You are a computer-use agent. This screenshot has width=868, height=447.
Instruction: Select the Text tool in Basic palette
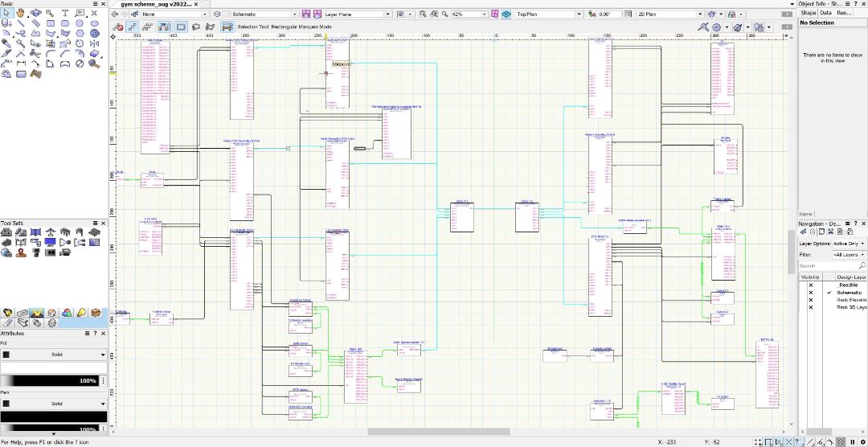tap(65, 14)
